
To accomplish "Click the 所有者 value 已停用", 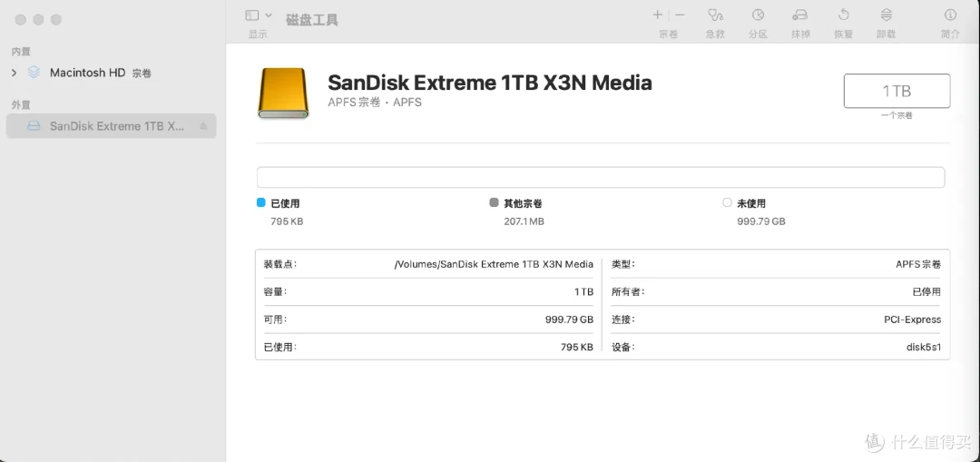I will coord(926,292).
